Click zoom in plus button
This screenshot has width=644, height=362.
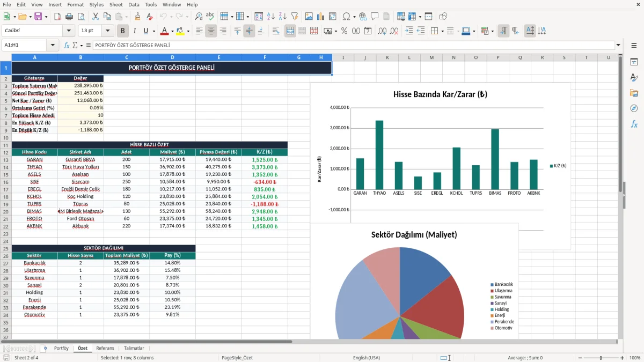pos(622,358)
